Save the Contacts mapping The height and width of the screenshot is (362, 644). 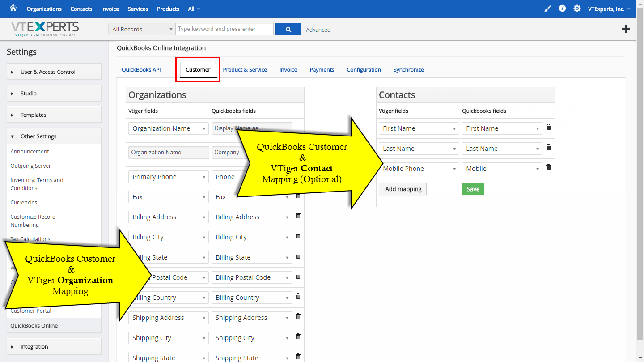pos(473,189)
